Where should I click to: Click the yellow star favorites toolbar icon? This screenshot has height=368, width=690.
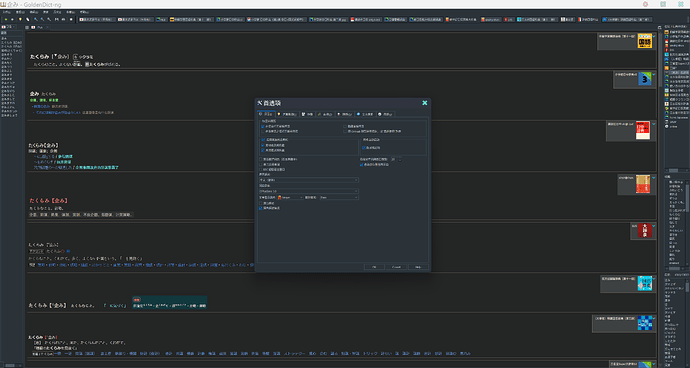point(20,19)
